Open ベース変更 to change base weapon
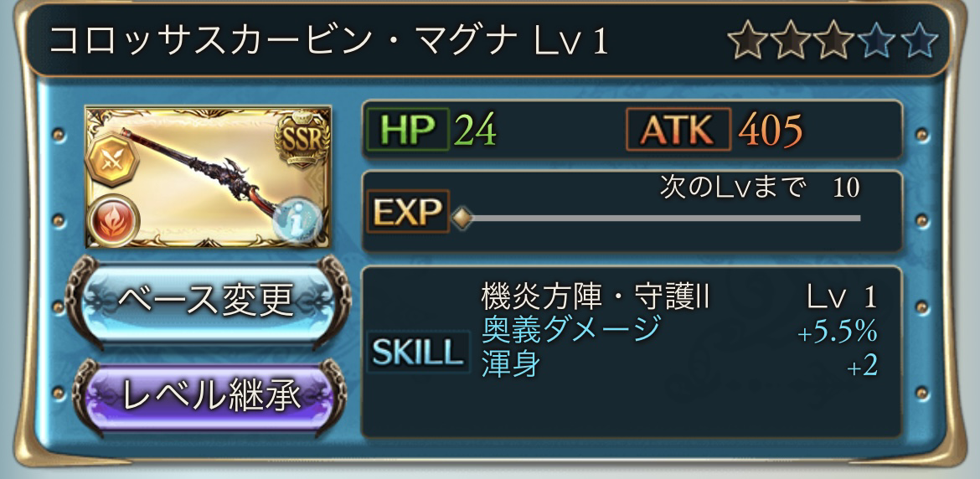Viewport: 980px width, 479px height. [206, 302]
